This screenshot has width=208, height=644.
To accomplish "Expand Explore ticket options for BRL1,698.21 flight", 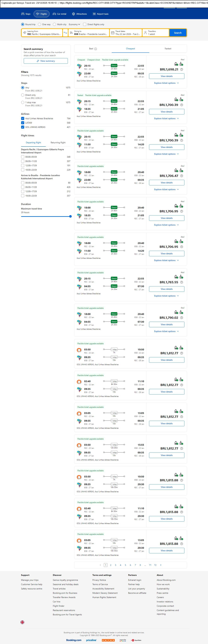I will click(167, 83).
